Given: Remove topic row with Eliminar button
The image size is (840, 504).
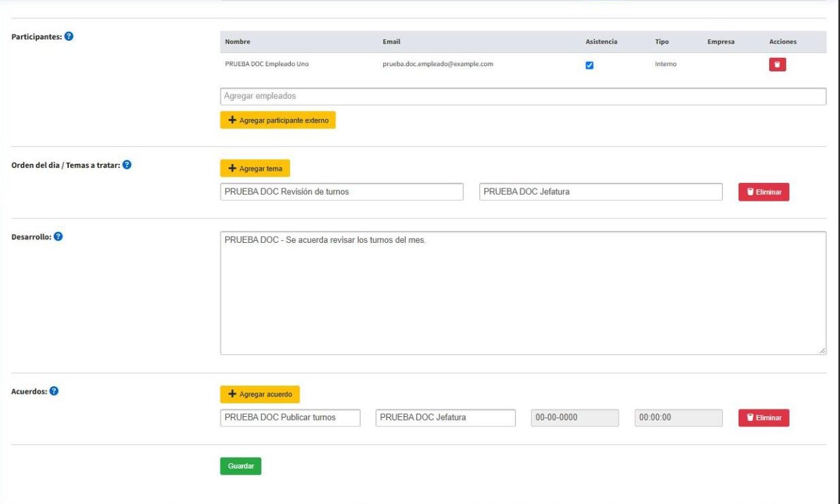Looking at the screenshot, I should point(764,192).
